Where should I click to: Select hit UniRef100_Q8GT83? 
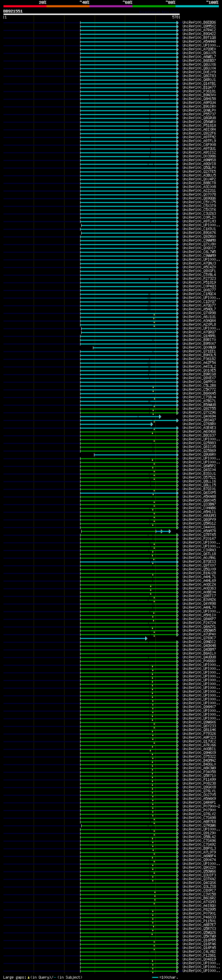(199, 76)
